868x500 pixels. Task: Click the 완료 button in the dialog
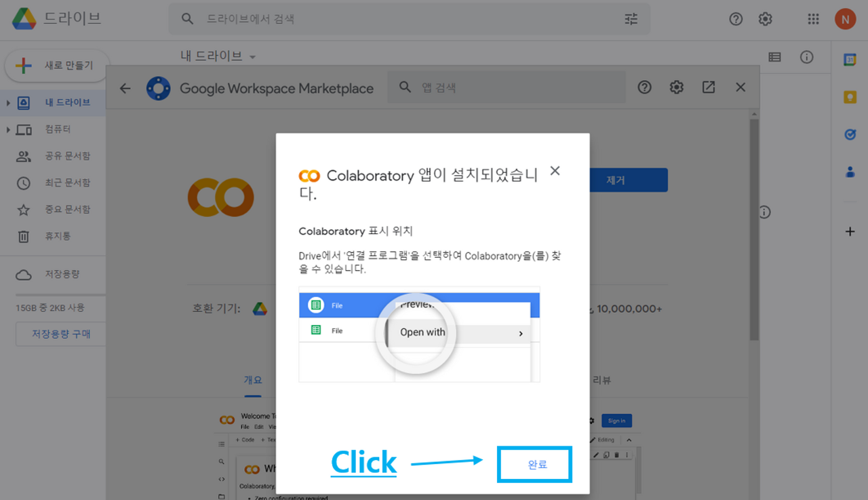coord(536,465)
